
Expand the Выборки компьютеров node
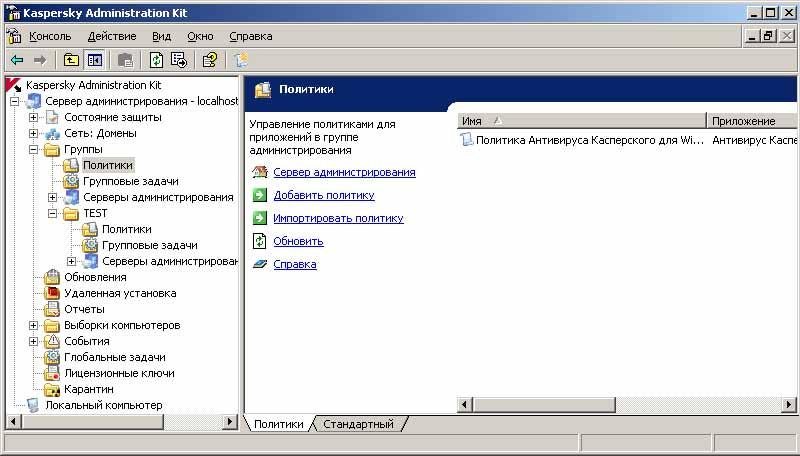[x=33, y=325]
